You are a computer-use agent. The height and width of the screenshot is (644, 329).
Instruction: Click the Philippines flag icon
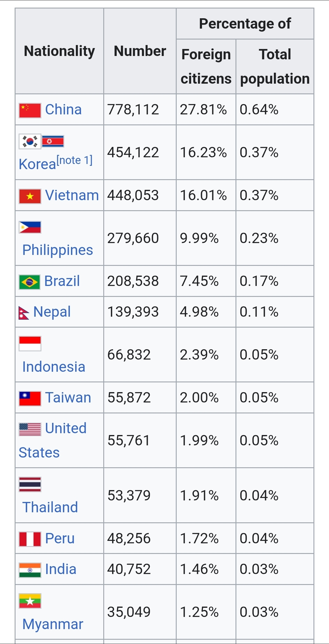click(x=30, y=227)
